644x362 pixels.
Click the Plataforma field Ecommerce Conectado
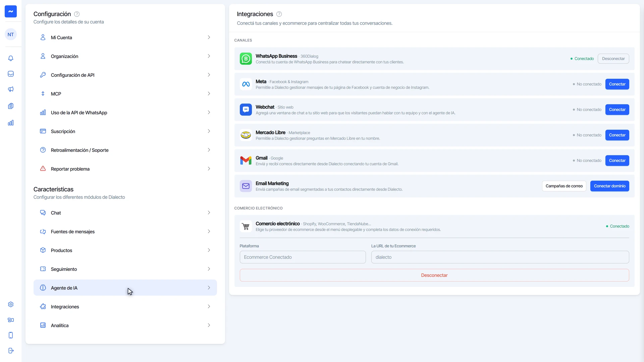(303, 257)
